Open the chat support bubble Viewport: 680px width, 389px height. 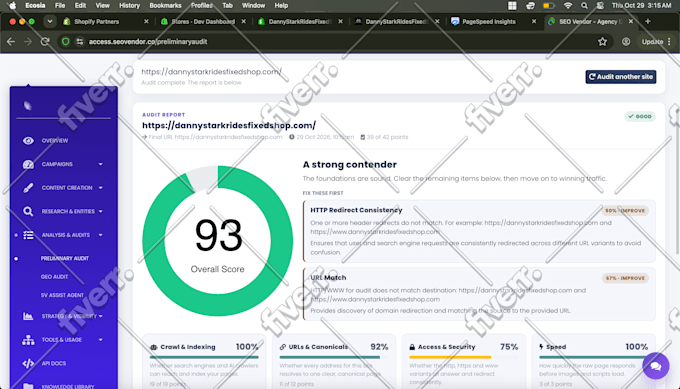tap(656, 366)
